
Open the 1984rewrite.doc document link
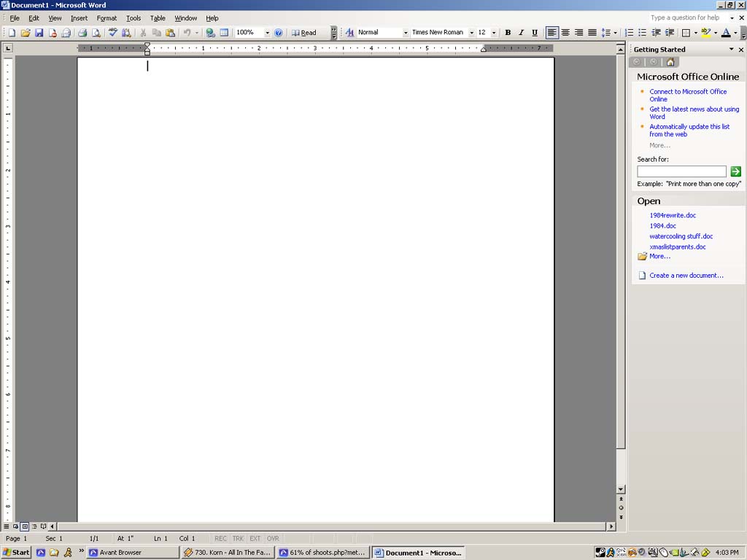(x=672, y=215)
